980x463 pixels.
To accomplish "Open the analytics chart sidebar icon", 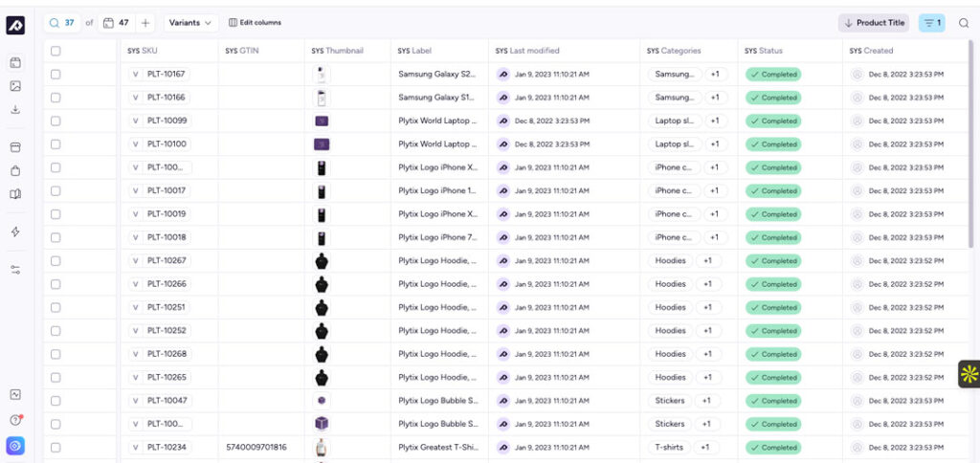I will pos(15,394).
